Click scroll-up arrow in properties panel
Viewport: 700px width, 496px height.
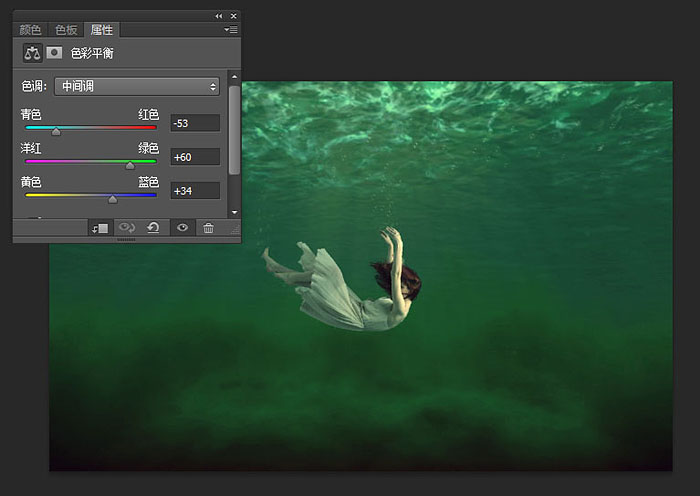(234, 77)
